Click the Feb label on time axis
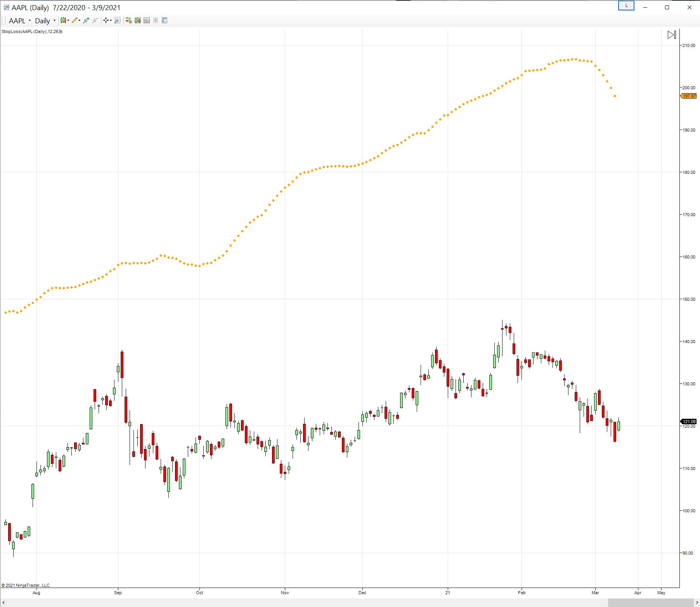This screenshot has height=607, width=700. click(x=522, y=593)
